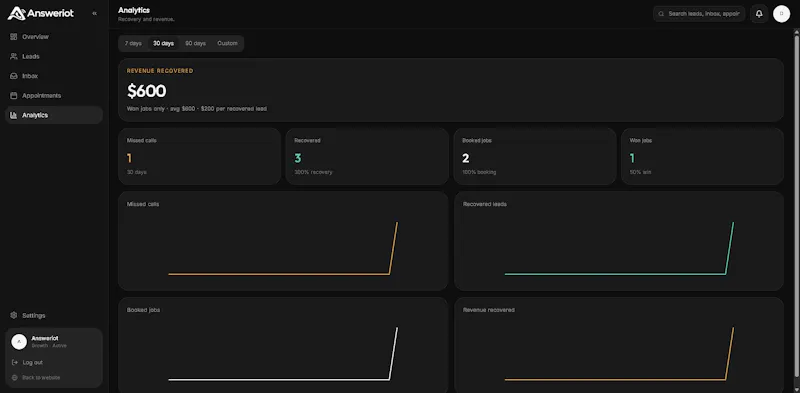Choose the Custom date range
Image resolution: width=800 pixels, height=393 pixels.
[227, 43]
